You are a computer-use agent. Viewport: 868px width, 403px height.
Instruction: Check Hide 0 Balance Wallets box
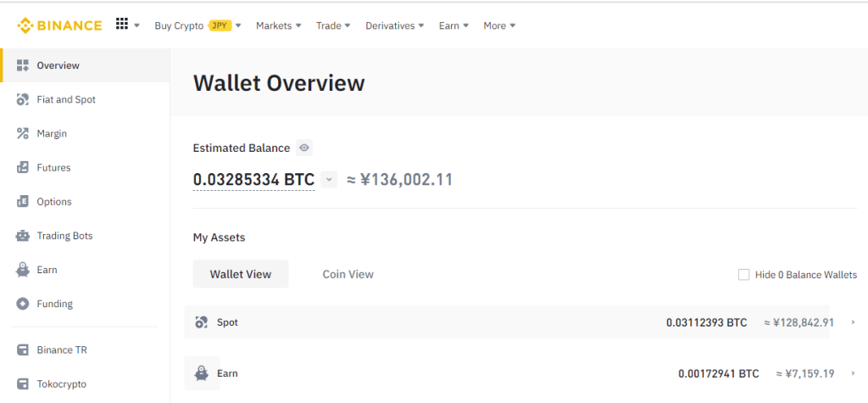[x=744, y=275]
